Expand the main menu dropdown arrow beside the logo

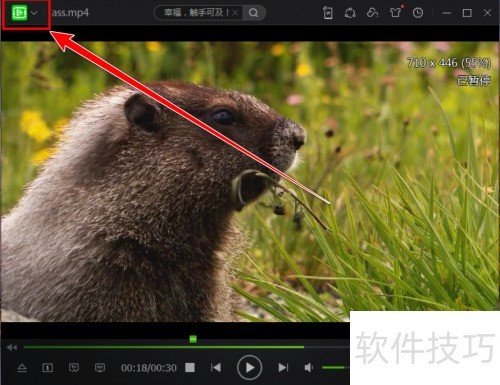pos(34,13)
